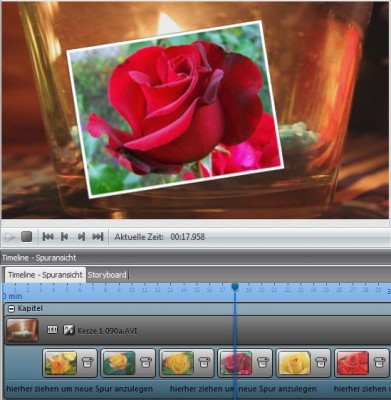
Task: Collapse the Kapitel track group
Action: tap(11, 309)
